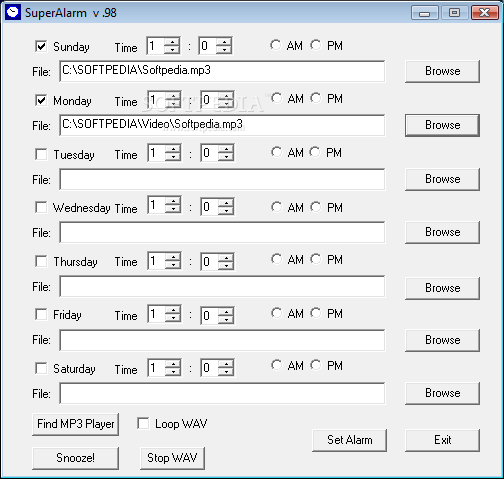Click empty Tuesday file field
The image size is (504, 479).
pyautogui.click(x=222, y=179)
